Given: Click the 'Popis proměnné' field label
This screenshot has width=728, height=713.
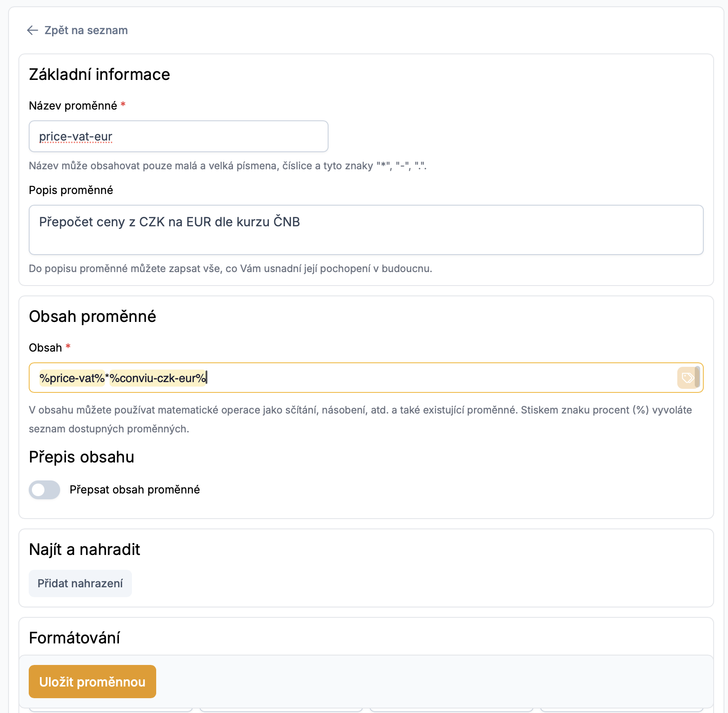Looking at the screenshot, I should [71, 190].
